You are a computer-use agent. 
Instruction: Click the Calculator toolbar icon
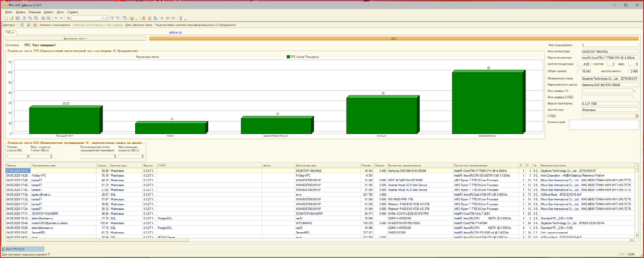pyautogui.click(x=143, y=18)
